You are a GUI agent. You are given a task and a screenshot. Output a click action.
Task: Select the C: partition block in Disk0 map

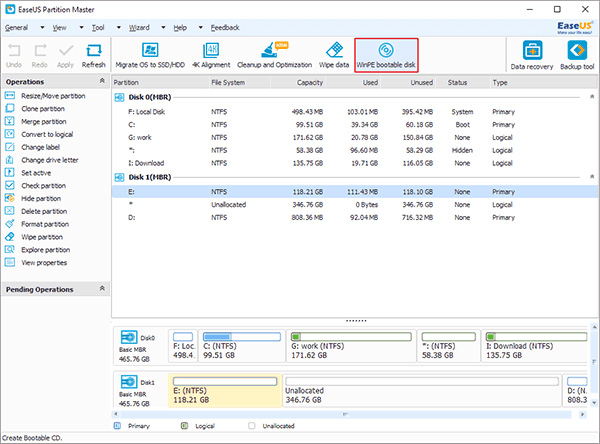(240, 346)
